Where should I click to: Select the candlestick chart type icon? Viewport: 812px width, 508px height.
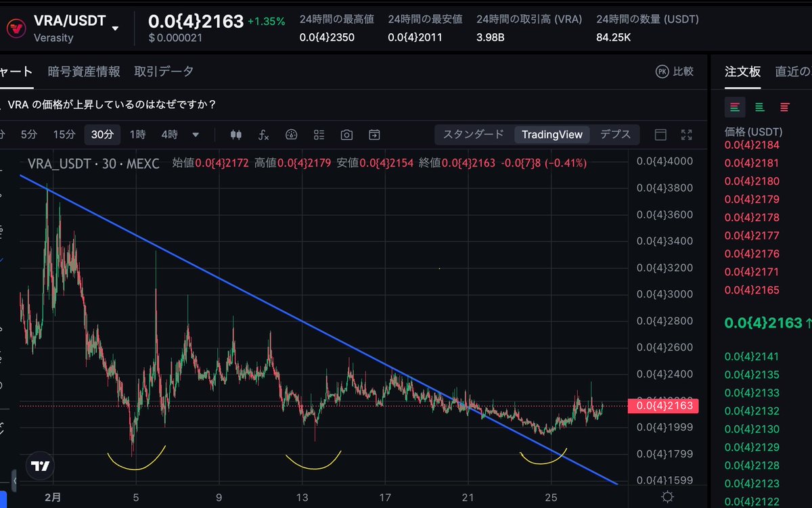(235, 135)
